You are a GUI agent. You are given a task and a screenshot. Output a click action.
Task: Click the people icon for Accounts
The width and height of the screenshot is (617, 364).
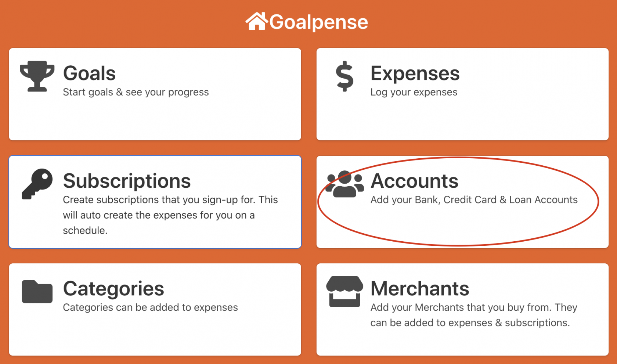344,184
